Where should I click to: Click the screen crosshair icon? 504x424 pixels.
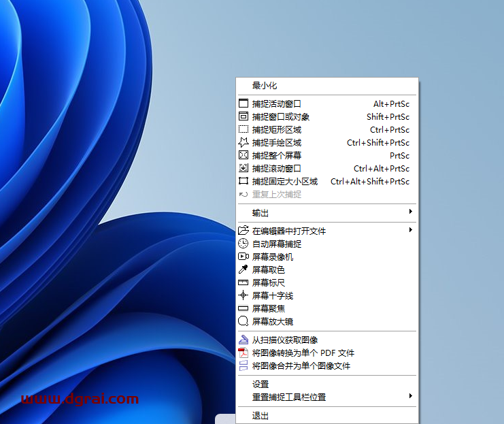(x=243, y=295)
